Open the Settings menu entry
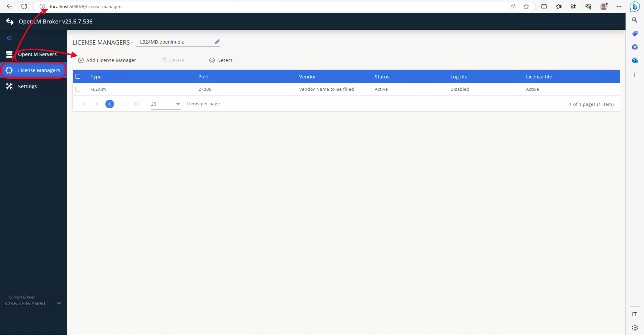The height and width of the screenshot is (335, 644). point(27,86)
